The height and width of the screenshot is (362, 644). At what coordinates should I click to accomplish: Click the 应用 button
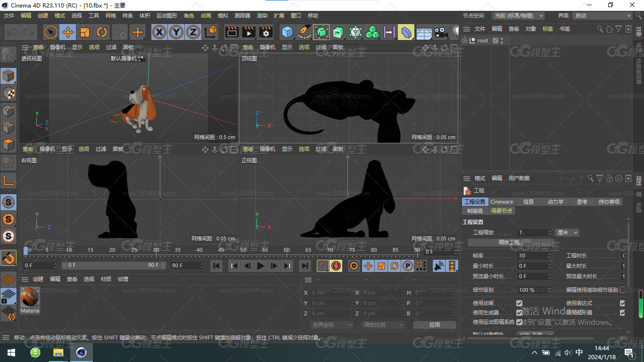tap(435, 325)
